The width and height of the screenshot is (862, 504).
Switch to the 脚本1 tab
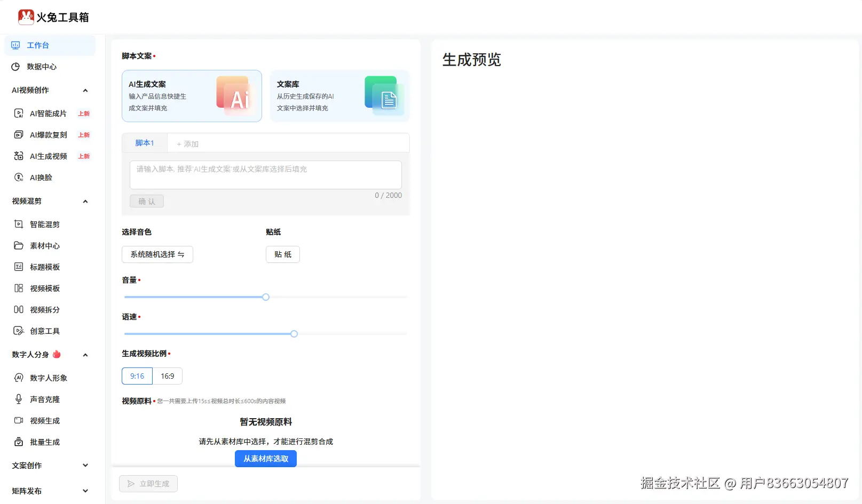pyautogui.click(x=145, y=143)
